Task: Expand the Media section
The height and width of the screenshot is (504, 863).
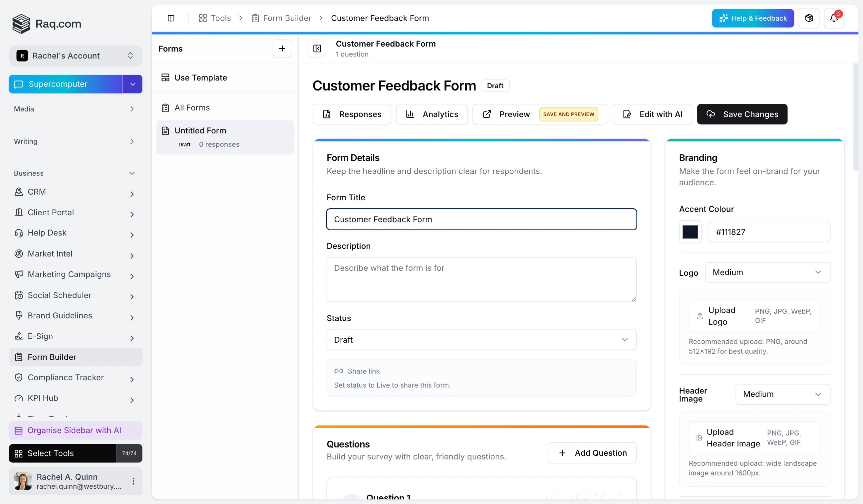Action: point(75,109)
